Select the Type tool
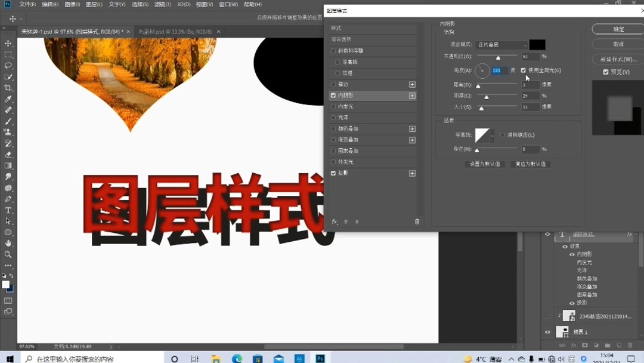Viewport: 644px width, 363px height. click(x=8, y=210)
